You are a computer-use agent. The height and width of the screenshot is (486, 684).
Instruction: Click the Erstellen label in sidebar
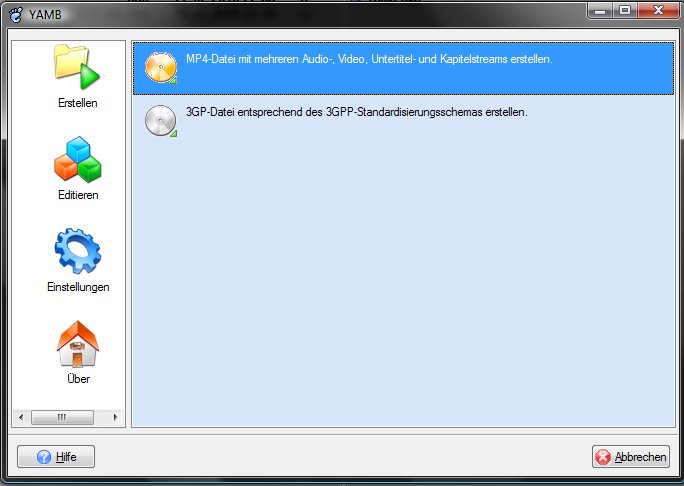[x=78, y=103]
